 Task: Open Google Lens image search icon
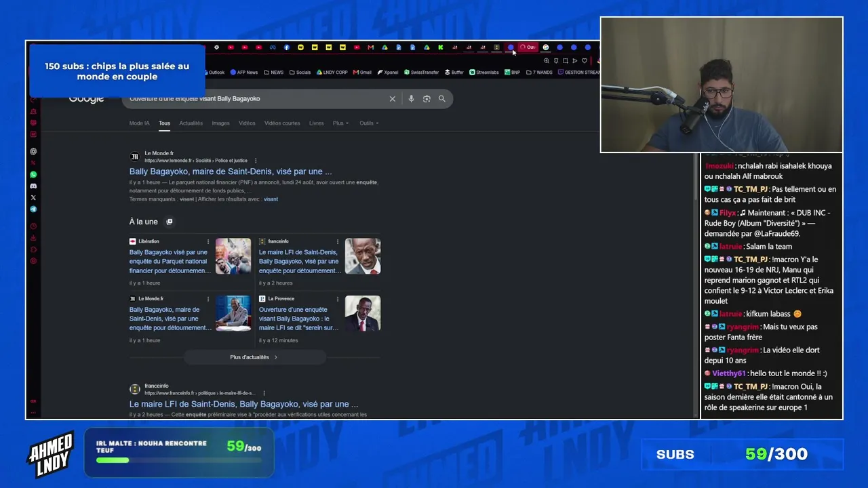[427, 99]
